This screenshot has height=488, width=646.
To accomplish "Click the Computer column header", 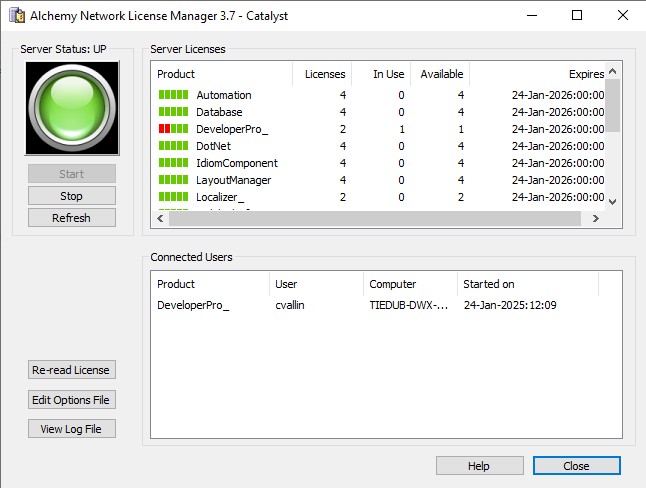I will click(x=410, y=284).
